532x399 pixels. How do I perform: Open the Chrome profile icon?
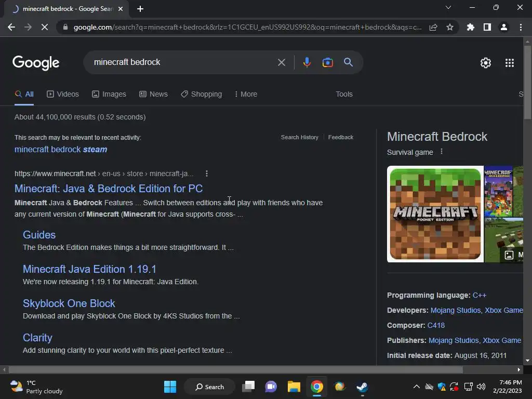pos(504,27)
